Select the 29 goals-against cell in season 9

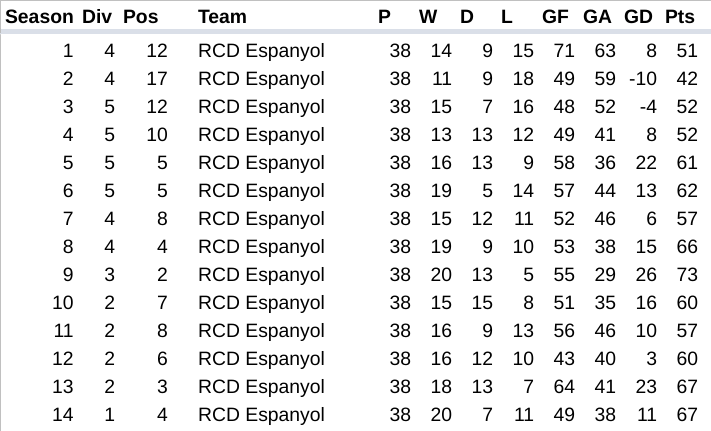(x=605, y=275)
